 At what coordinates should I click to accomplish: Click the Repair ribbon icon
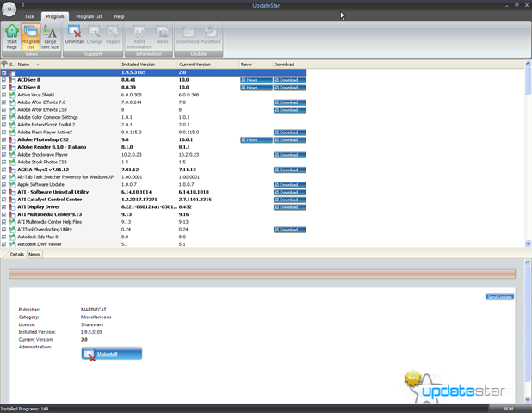coord(113,34)
